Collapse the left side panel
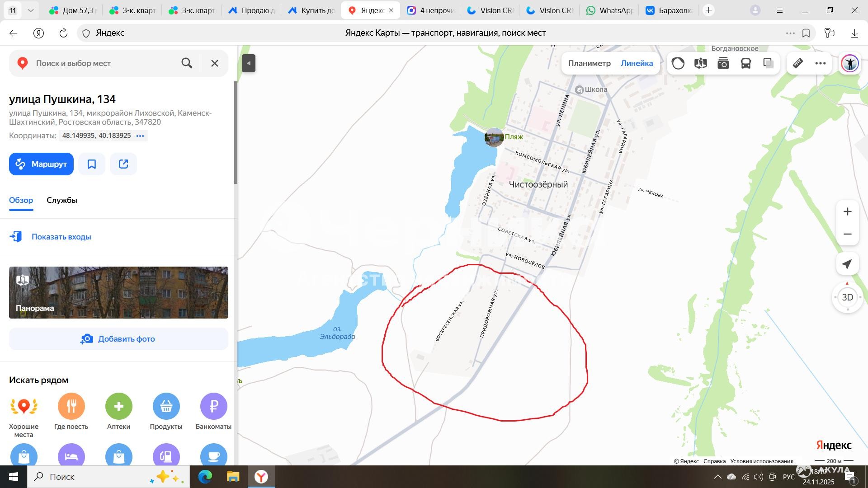Screen dimensions: 868x488 pos(249,63)
